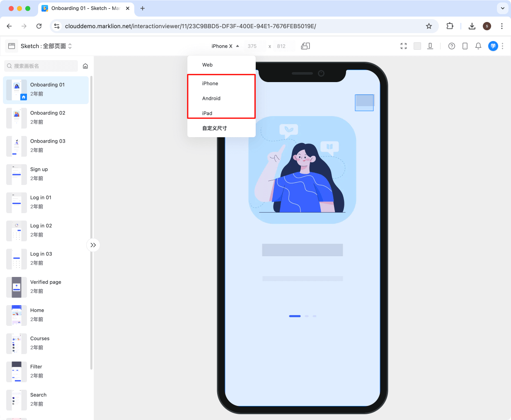Screen dimensions: 511x420
Task: Open the help icon in the toolbar
Action: click(451, 46)
